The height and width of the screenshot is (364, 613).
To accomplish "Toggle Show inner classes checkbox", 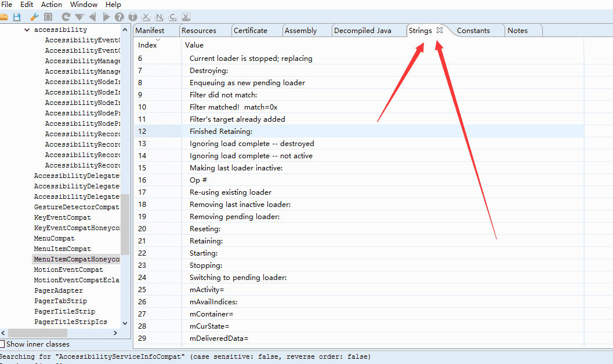I will 2,344.
